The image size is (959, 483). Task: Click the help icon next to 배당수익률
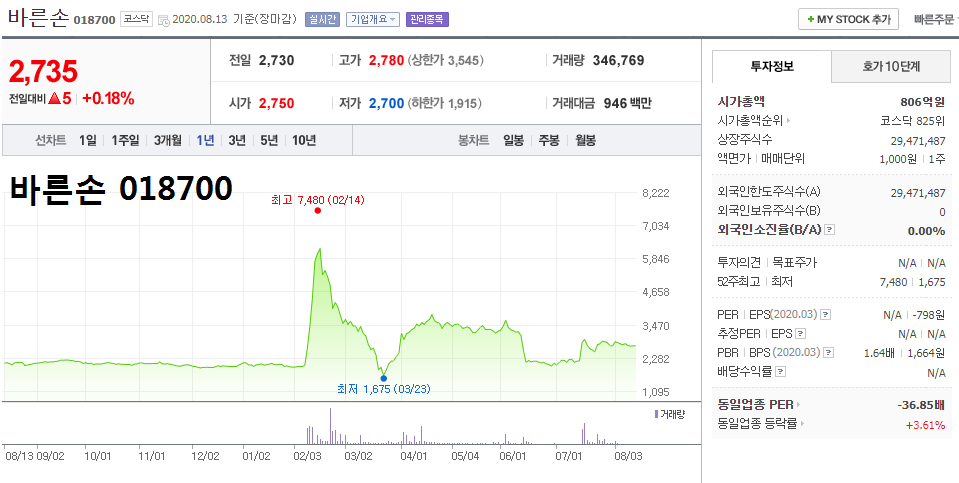tap(780, 372)
